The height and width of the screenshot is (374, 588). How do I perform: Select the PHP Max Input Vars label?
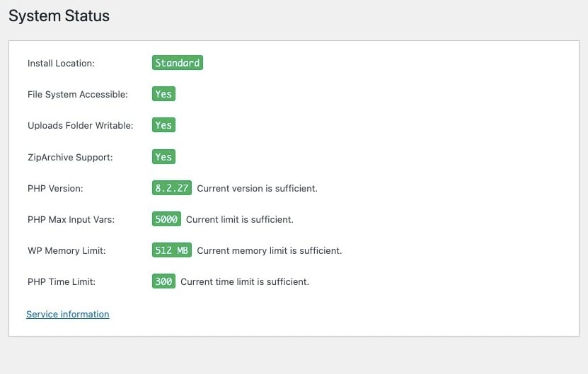(x=71, y=219)
